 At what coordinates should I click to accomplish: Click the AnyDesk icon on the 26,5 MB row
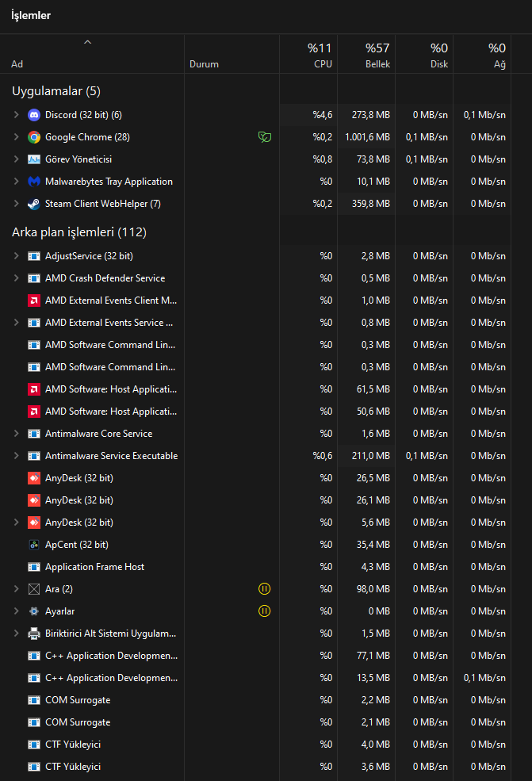(x=34, y=478)
